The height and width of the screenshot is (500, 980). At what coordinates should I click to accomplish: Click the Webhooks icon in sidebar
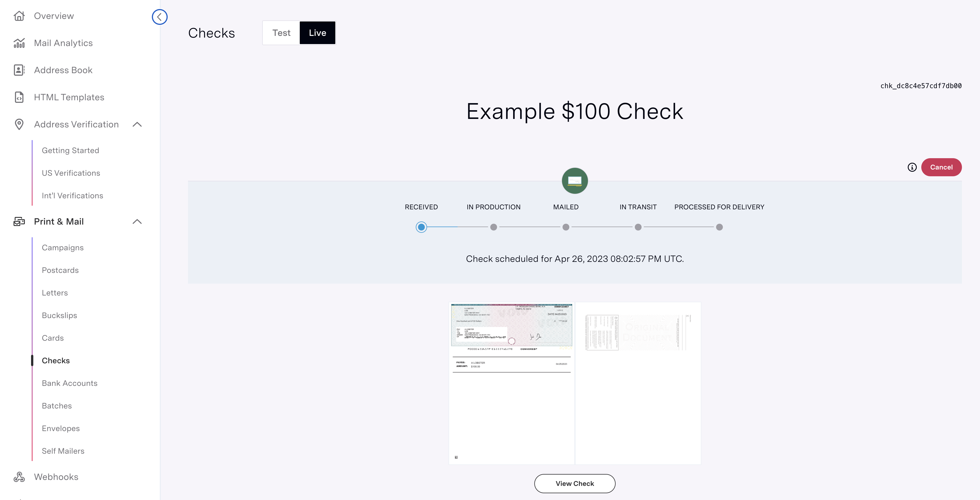[19, 477]
